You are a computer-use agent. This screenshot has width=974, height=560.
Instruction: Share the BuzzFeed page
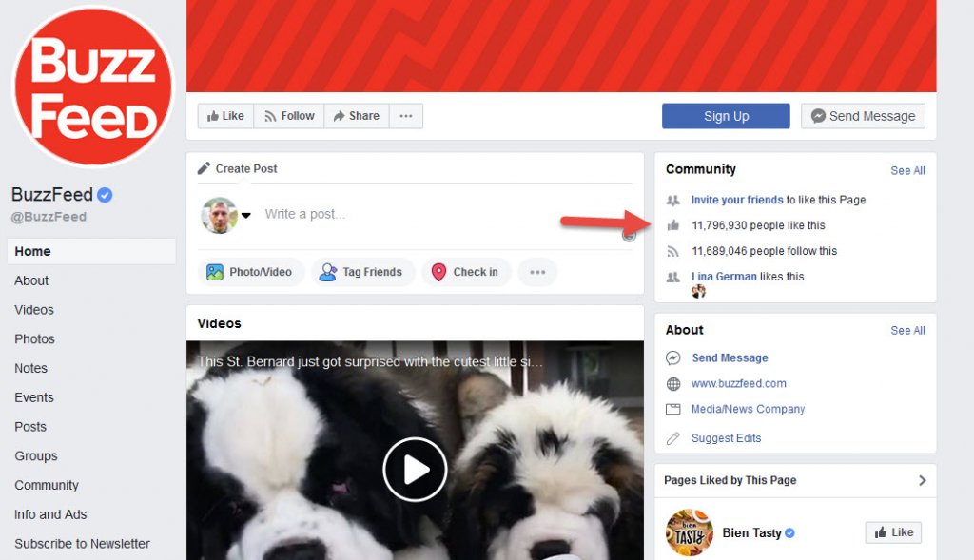(357, 116)
